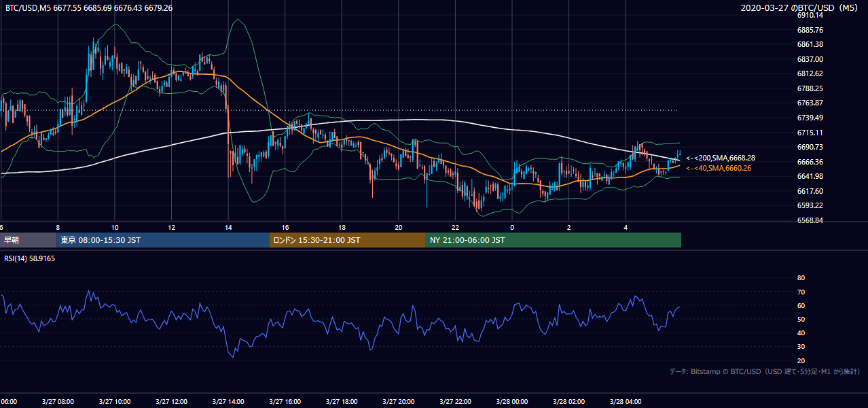The image size is (868, 408).
Task: Click hour tick 18 under the price chart
Action: (x=342, y=228)
